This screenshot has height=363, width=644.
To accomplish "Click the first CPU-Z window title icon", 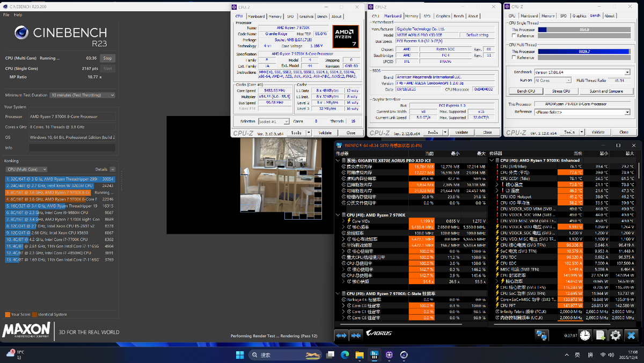I will click(x=235, y=7).
